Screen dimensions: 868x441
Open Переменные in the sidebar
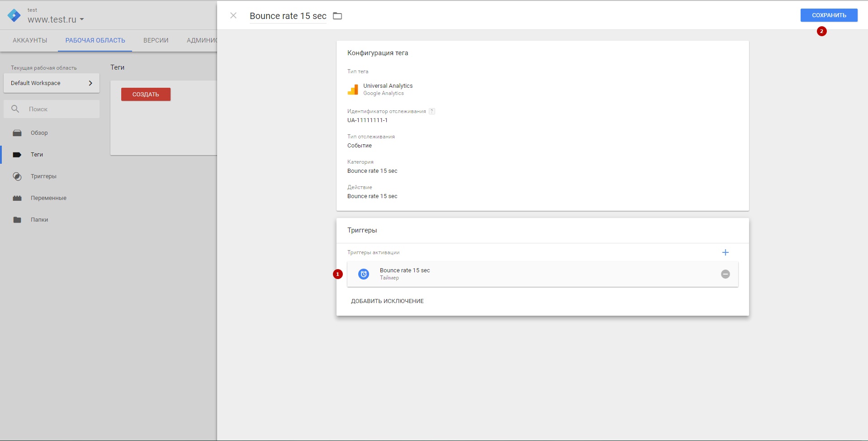point(48,198)
